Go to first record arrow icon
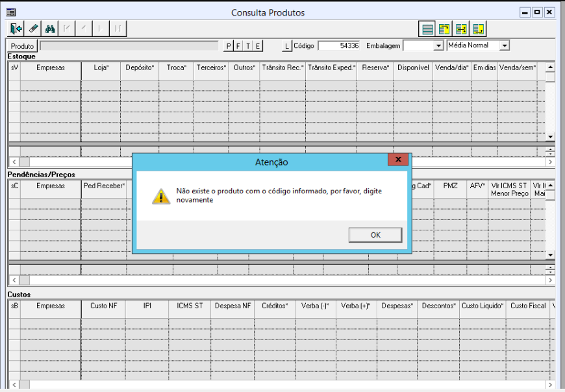 click(67, 29)
